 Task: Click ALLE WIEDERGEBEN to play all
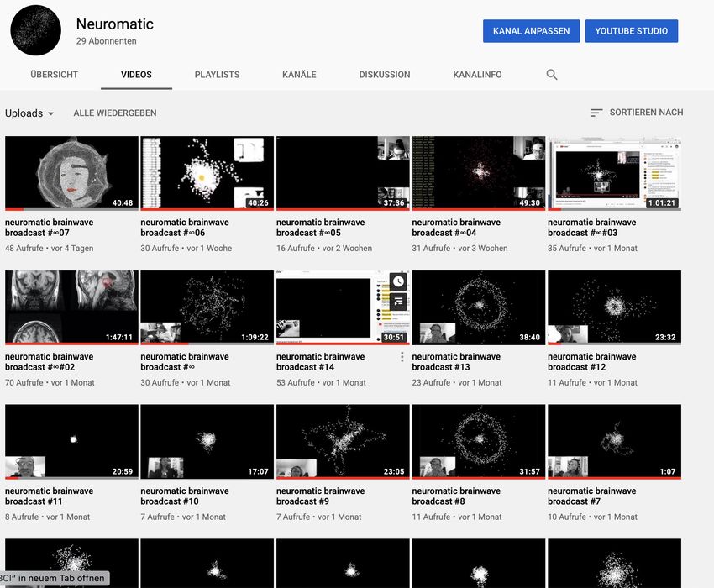pos(115,113)
